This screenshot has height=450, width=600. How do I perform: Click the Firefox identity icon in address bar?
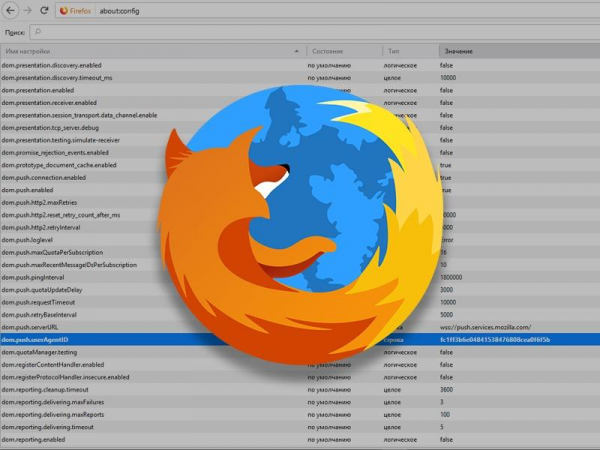[64, 11]
